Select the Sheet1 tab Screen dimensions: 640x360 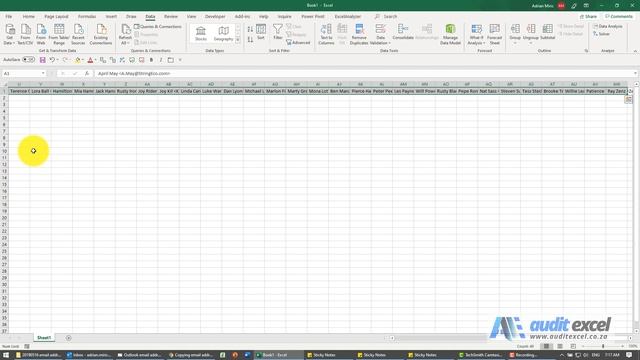tap(44, 338)
